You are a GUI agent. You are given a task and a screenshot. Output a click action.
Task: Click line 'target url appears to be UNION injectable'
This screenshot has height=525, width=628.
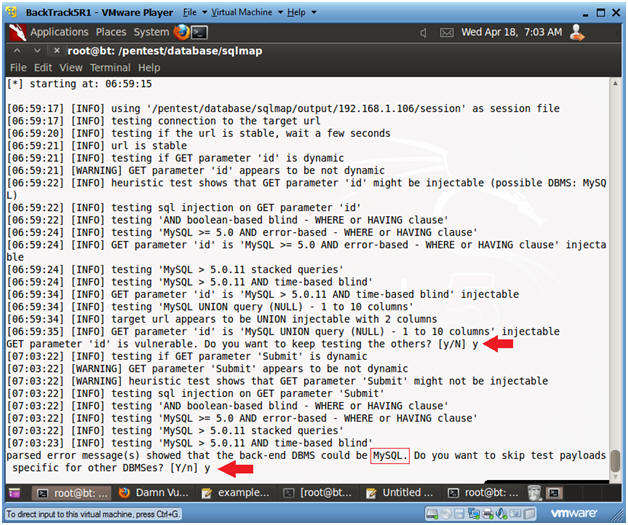[222, 319]
